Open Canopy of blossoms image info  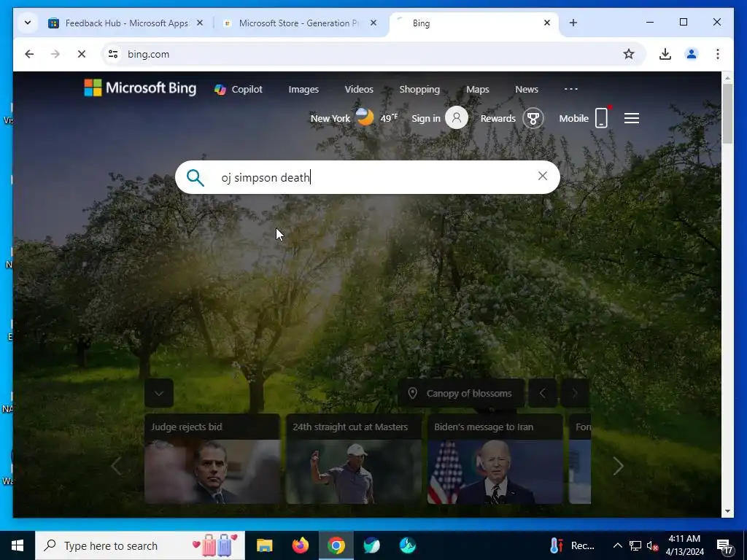coord(461,393)
